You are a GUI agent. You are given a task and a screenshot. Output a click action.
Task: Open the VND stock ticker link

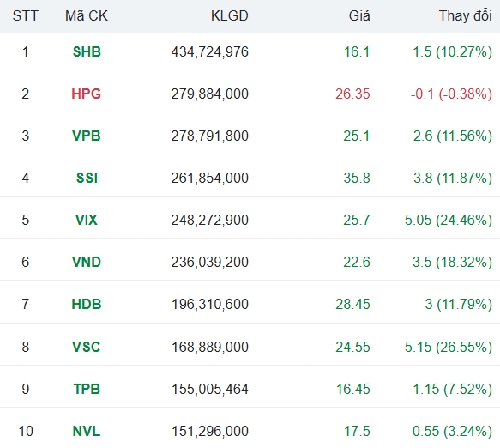pos(87,263)
